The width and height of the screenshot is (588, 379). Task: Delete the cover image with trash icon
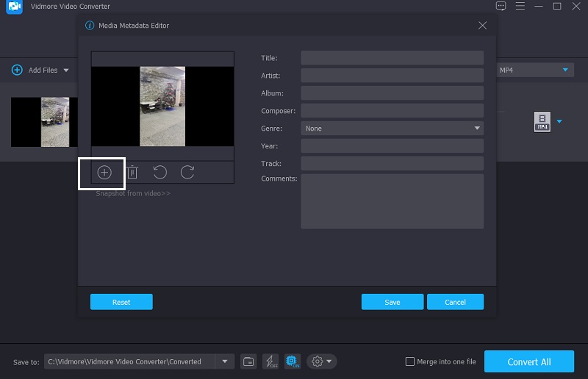pos(132,173)
